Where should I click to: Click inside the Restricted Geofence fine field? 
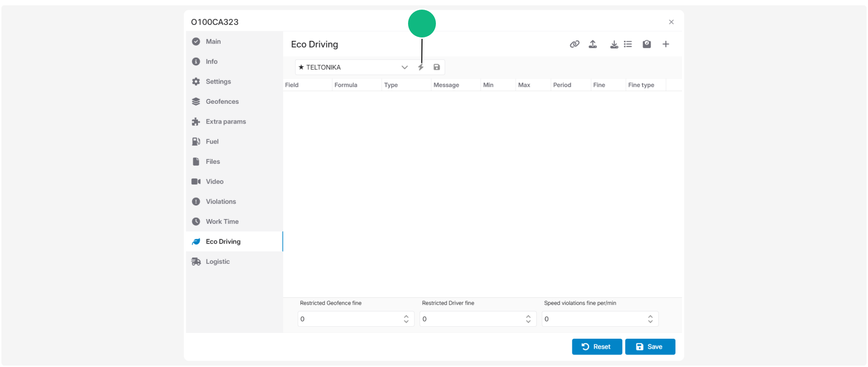point(350,319)
